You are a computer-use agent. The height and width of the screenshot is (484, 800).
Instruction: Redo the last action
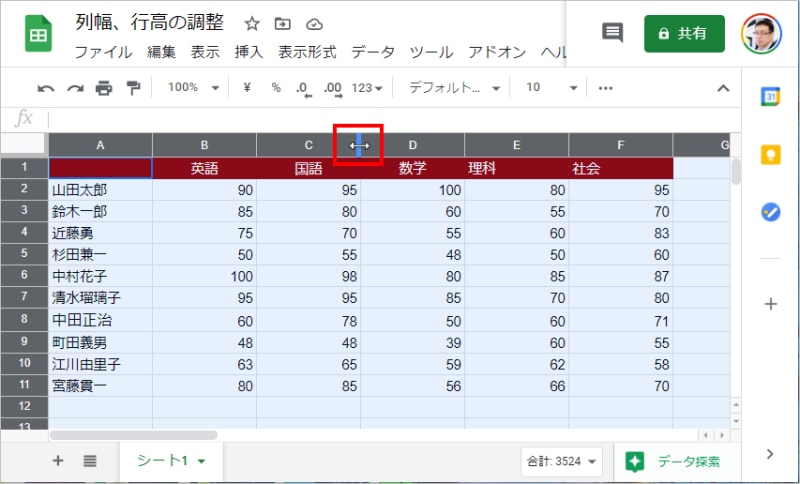pyautogui.click(x=75, y=88)
